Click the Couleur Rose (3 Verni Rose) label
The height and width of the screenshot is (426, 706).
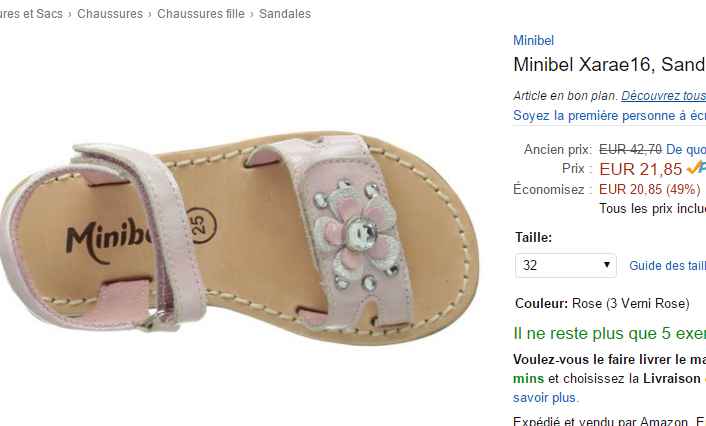(x=602, y=304)
